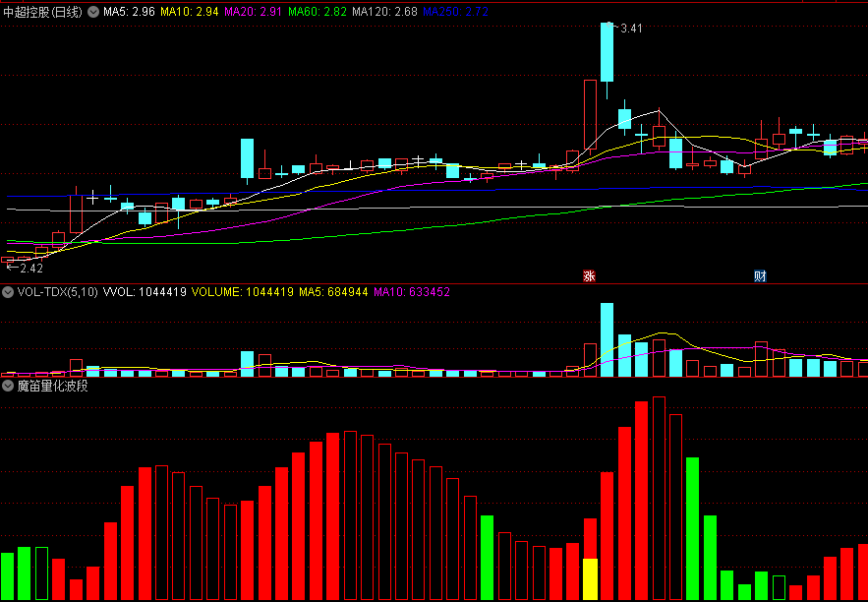Click the MA250: 2.72 label
This screenshot has width=868, height=602.
455,12
